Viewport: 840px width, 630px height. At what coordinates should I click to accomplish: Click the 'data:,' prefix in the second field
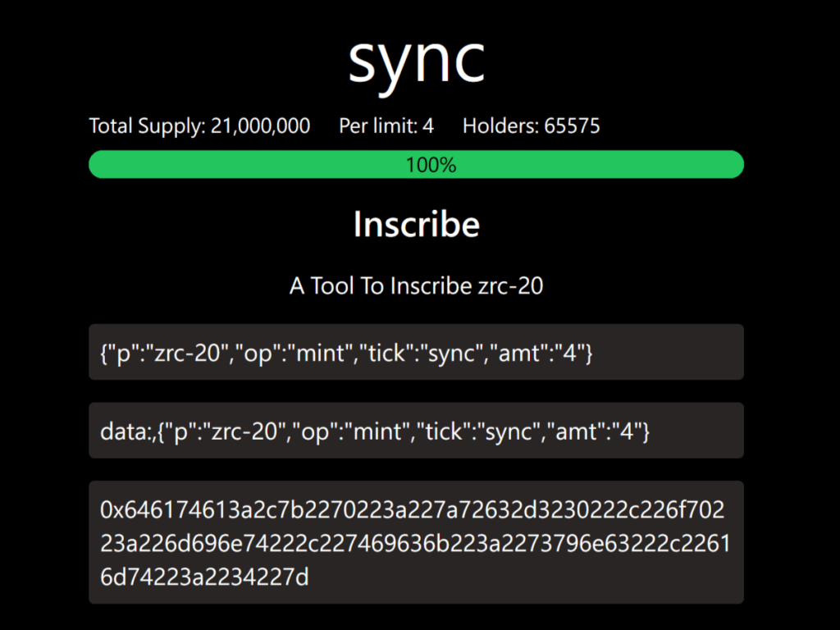pyautogui.click(x=127, y=431)
